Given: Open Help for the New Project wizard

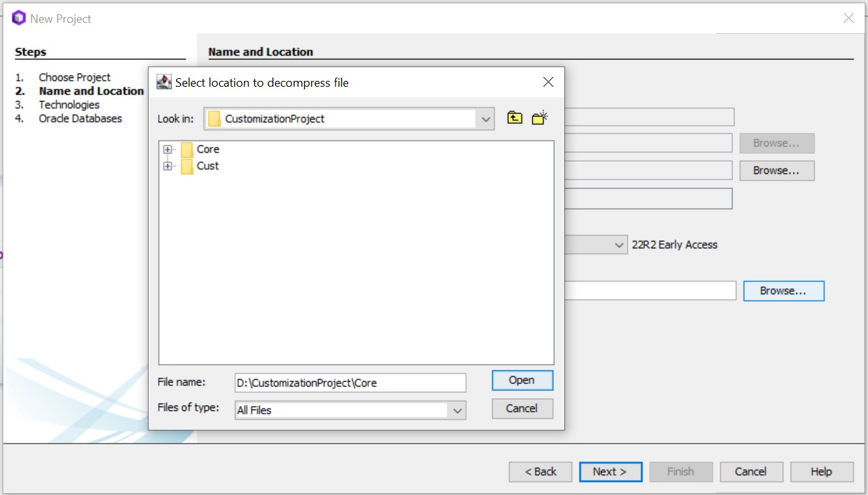Looking at the screenshot, I should pos(821,472).
